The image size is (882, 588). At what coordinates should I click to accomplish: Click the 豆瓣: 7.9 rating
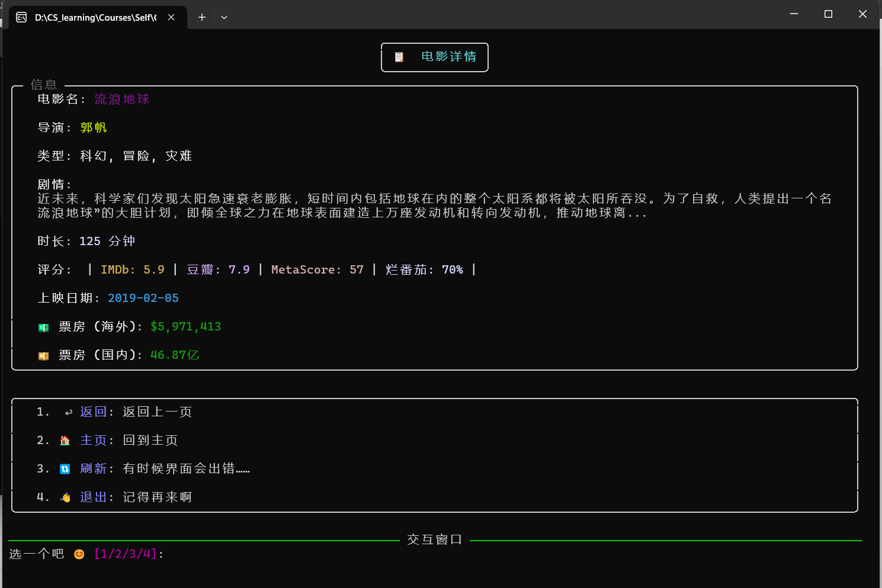[x=218, y=269]
